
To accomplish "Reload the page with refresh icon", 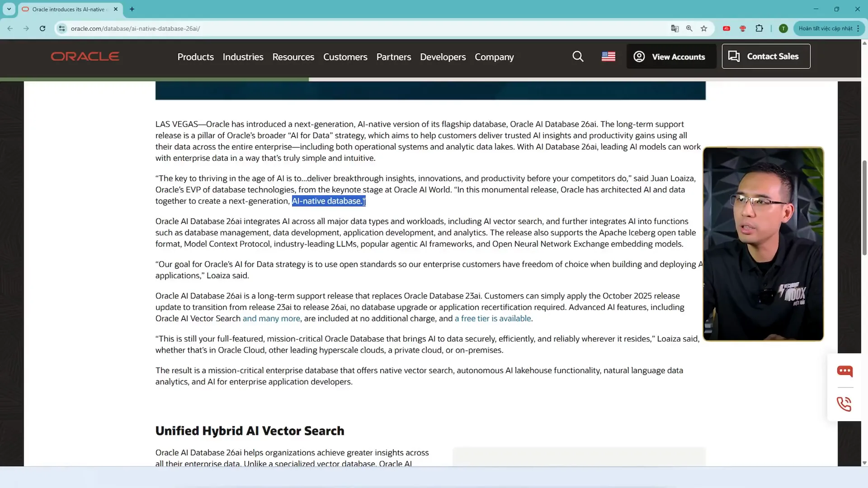I will click(x=42, y=28).
